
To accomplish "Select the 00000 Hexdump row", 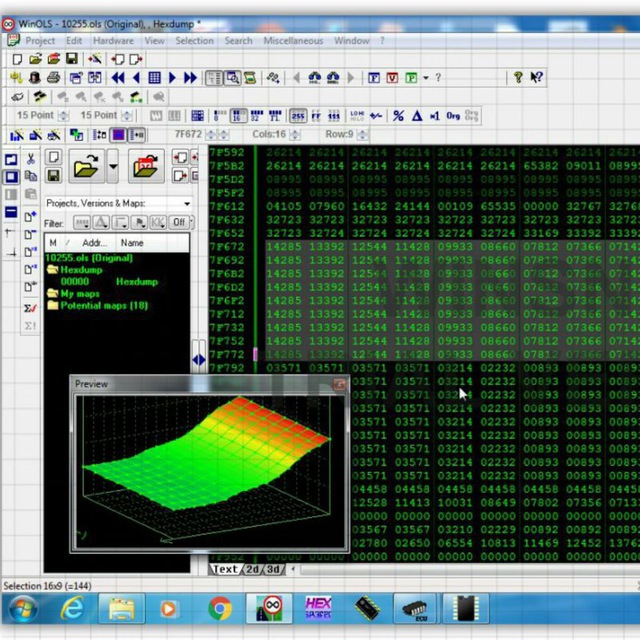I will click(x=109, y=282).
